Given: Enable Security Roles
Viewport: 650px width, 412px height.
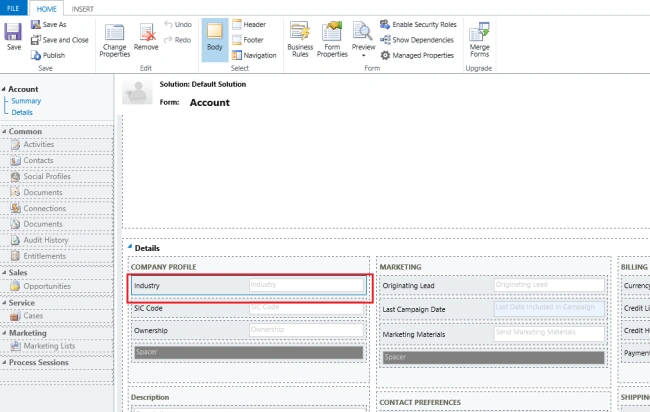Looking at the screenshot, I should point(418,24).
